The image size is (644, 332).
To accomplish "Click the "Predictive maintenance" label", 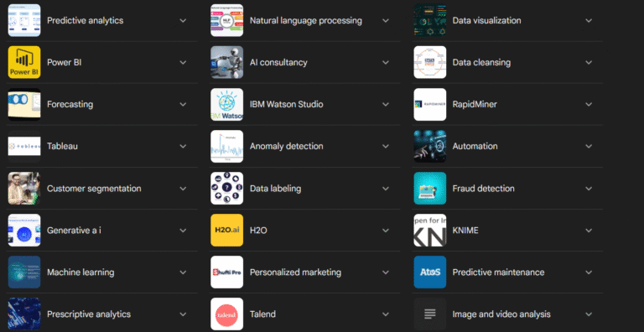I will pyautogui.click(x=499, y=272).
